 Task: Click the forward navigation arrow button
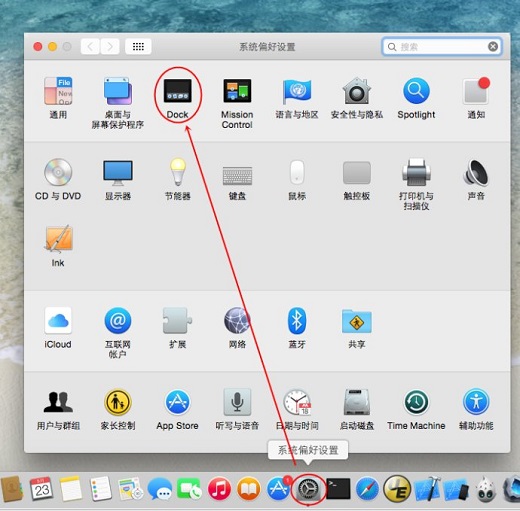pyautogui.click(x=110, y=46)
